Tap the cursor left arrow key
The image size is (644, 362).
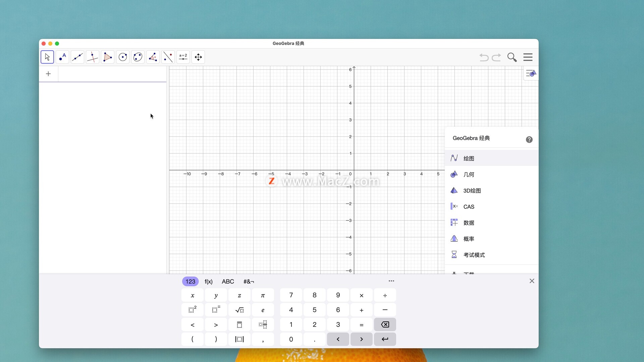tap(338, 339)
